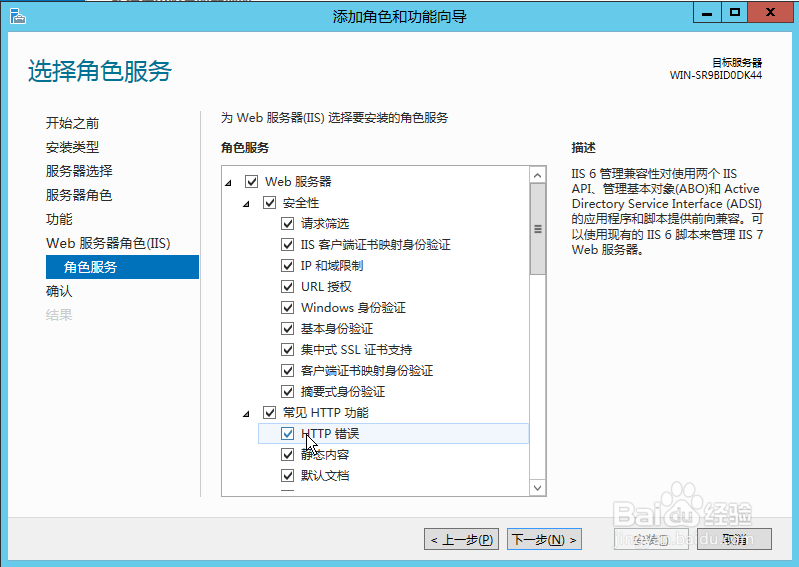Uncheck the HTTP 错误 checkbox
The height and width of the screenshot is (567, 799).
click(x=287, y=434)
